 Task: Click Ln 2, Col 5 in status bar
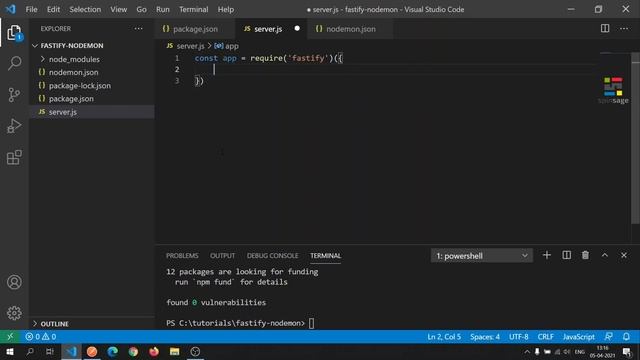(x=444, y=337)
